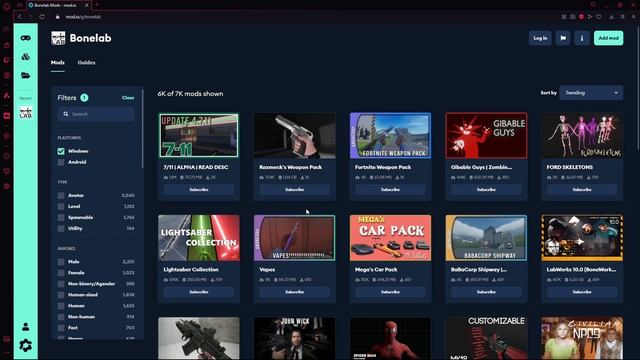
Task: Subscribe to 7/11 ALPHA mod
Action: 199,190
